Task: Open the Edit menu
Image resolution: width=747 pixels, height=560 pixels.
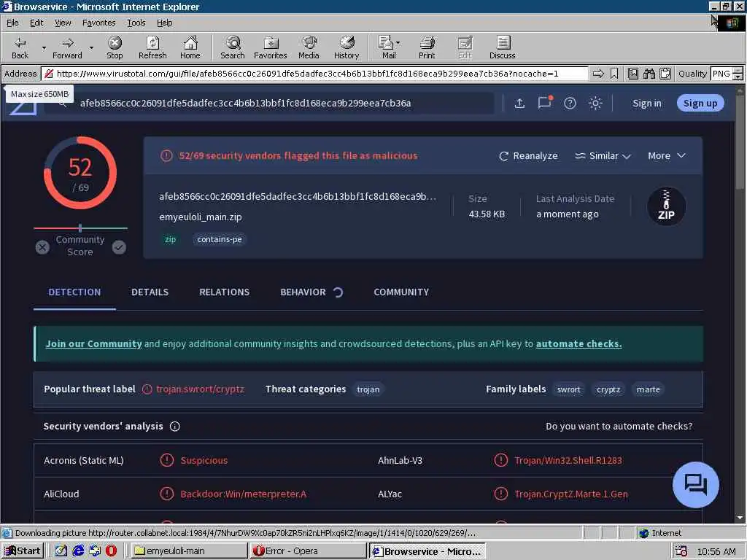Action: point(36,23)
